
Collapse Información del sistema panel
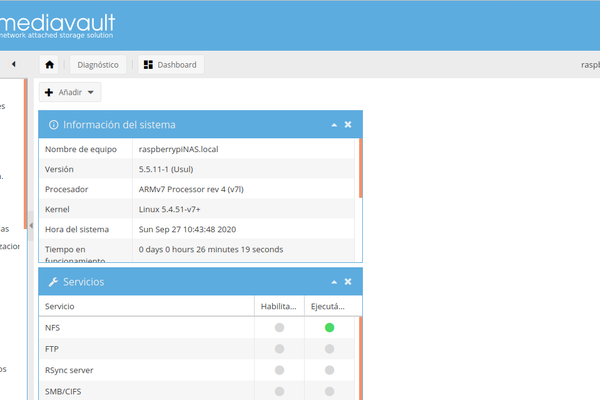click(x=334, y=125)
